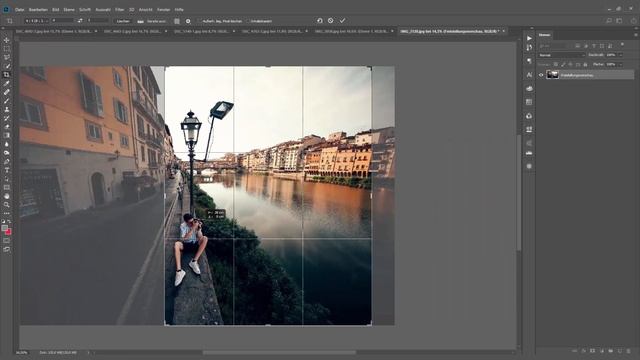The width and height of the screenshot is (640, 360).
Task: Select the Clone Stamp tool
Action: coord(7,109)
